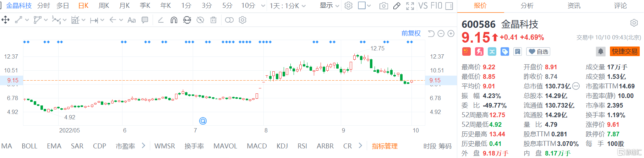Viewport: 644px width, 158px height.
Task: Show more sub indicators after CR
Action: tap(360, 146)
